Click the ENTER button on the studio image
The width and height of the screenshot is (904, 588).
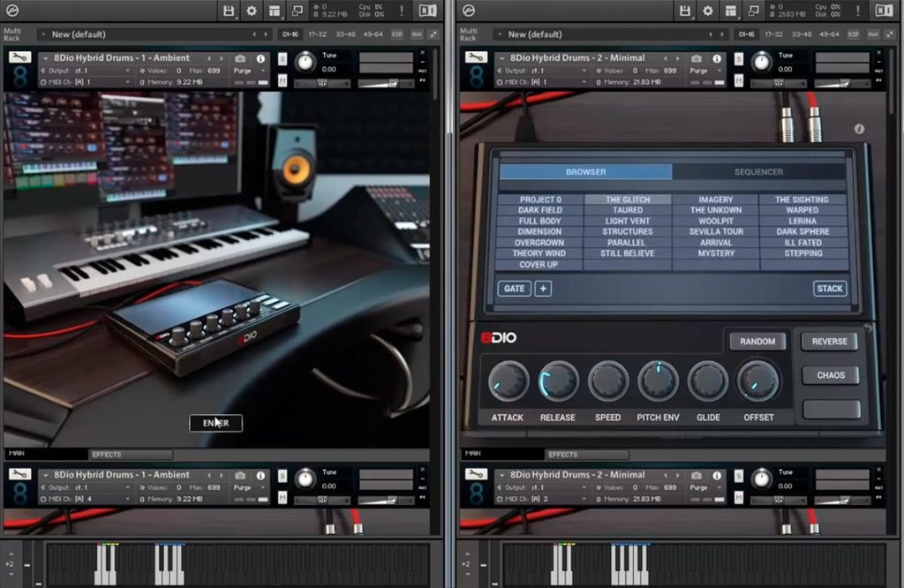point(215,423)
